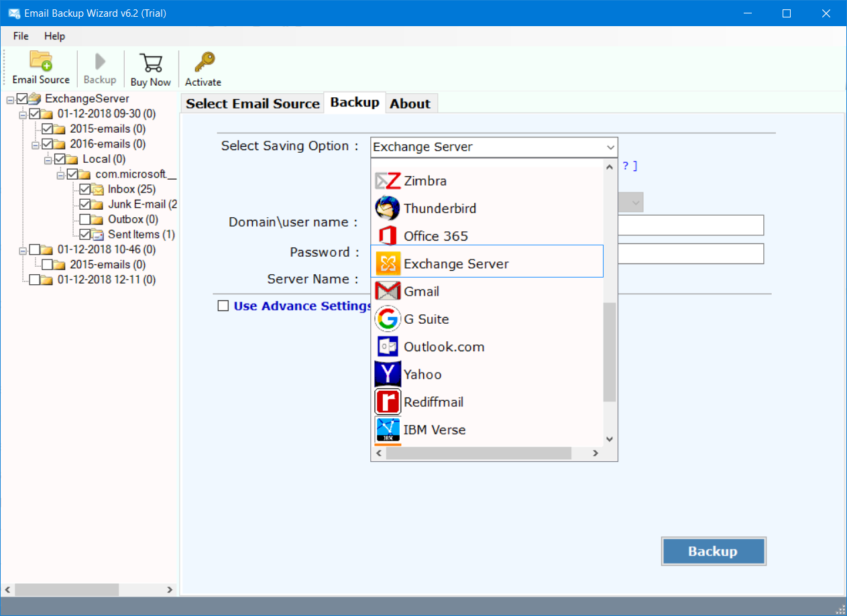Choose the Yahoo icon in the list
847x616 pixels.
pos(388,374)
